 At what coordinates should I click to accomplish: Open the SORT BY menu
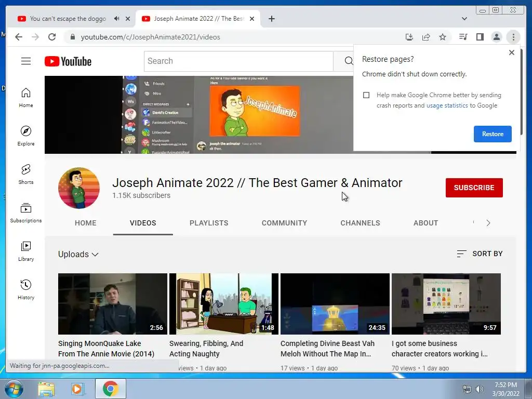click(x=480, y=254)
